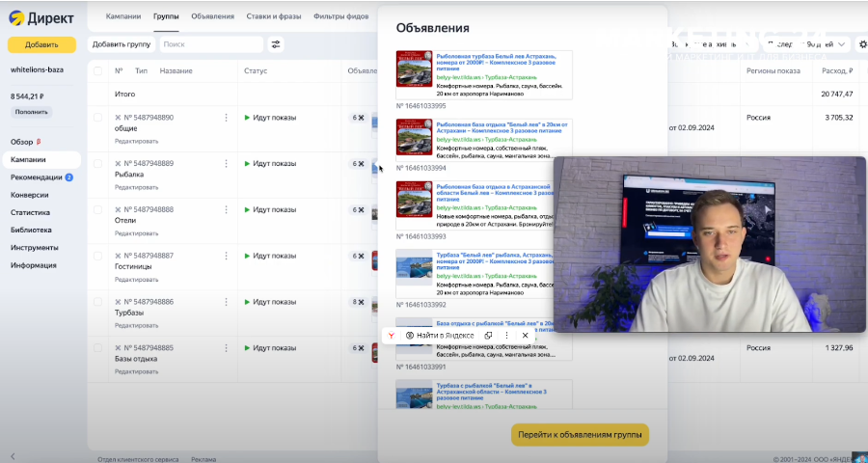Open the three-dot menu for group Отели
Image resolution: width=868 pixels, height=463 pixels.
226,209
